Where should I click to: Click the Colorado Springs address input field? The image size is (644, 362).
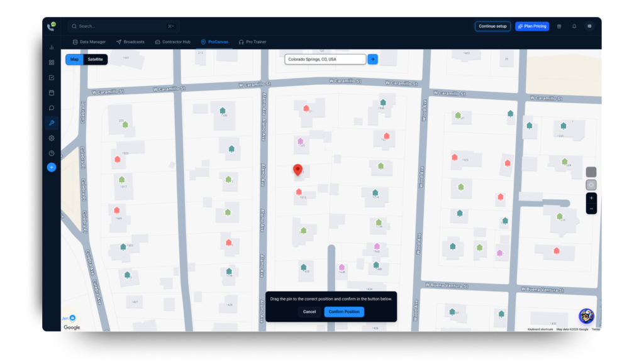(325, 60)
